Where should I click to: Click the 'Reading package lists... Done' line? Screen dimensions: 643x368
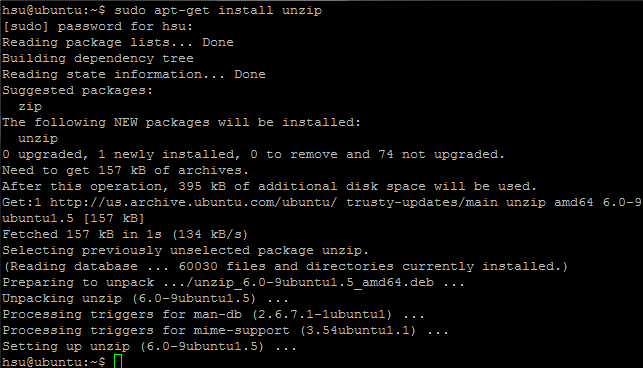[x=118, y=42]
